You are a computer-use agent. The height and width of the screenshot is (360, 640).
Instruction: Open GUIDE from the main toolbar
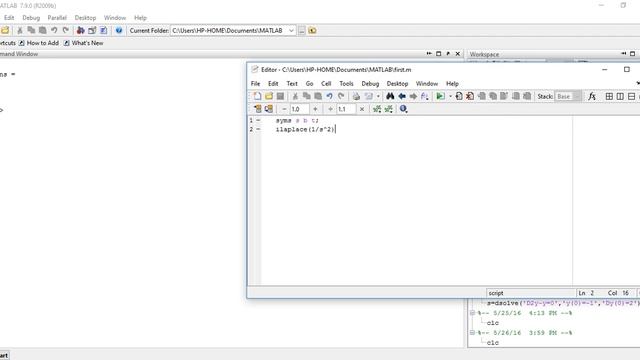tap(92, 30)
